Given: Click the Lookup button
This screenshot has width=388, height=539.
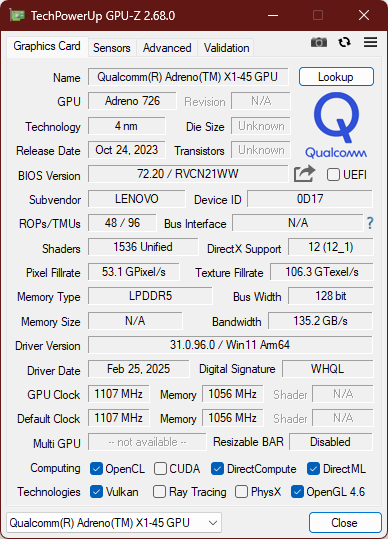Looking at the screenshot, I should coord(336,77).
